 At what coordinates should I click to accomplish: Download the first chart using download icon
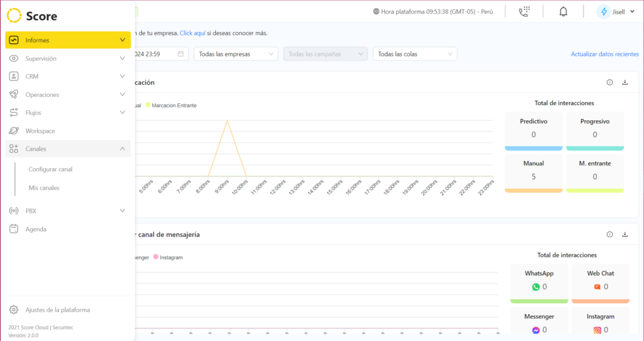click(625, 82)
